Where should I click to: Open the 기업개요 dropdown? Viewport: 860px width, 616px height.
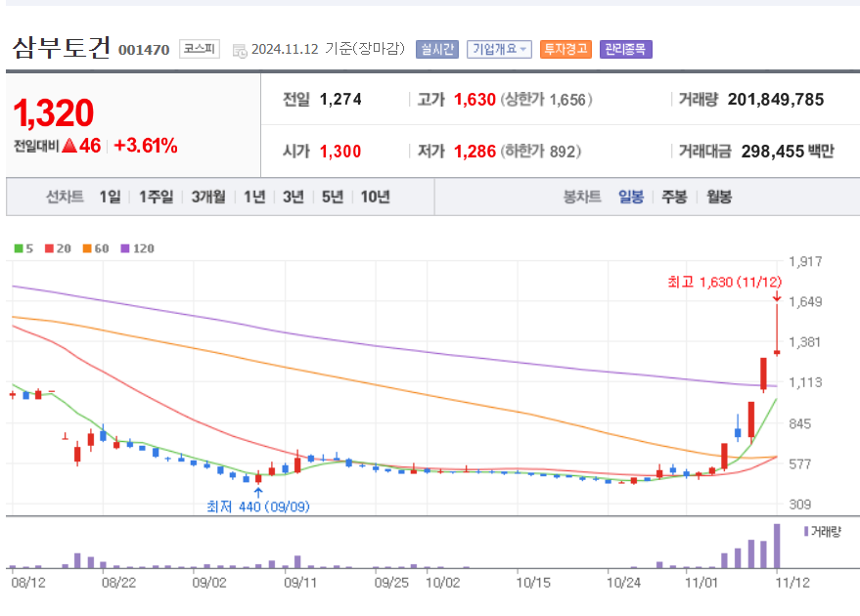(x=499, y=49)
